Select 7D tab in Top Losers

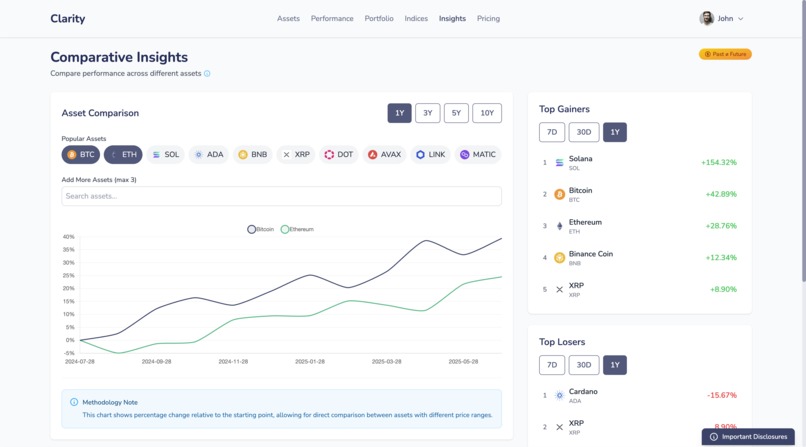pyautogui.click(x=552, y=365)
